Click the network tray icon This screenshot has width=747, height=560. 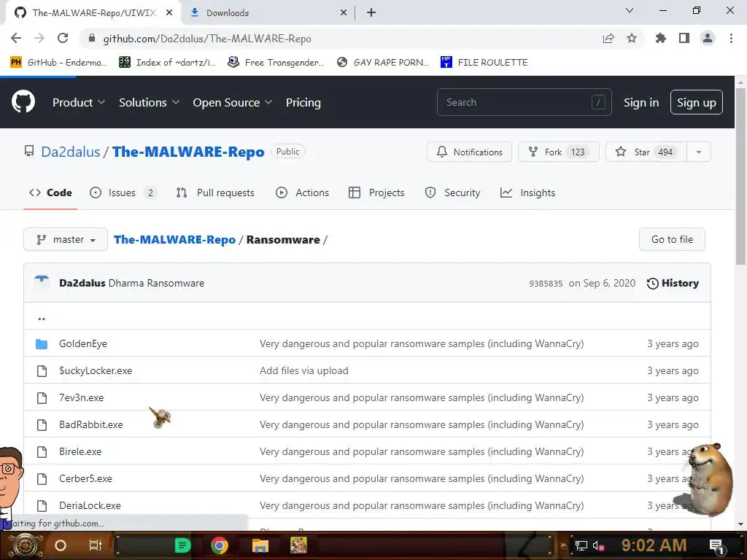581,545
